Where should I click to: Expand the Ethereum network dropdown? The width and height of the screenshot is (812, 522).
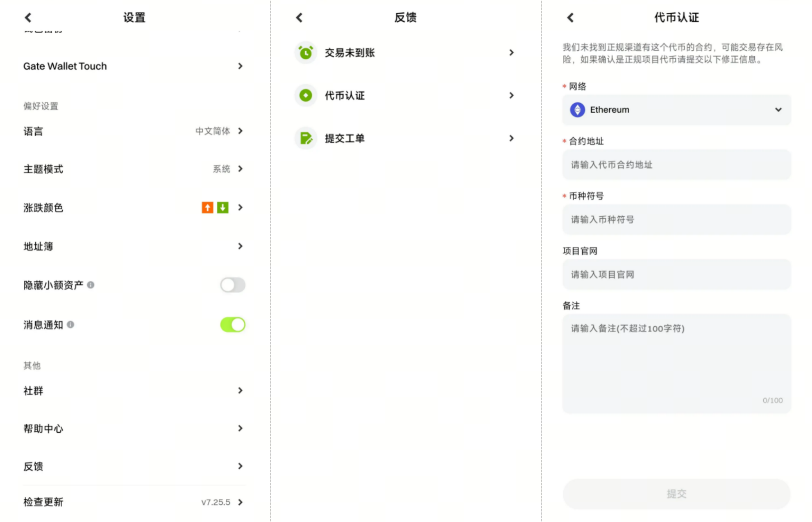pyautogui.click(x=778, y=110)
